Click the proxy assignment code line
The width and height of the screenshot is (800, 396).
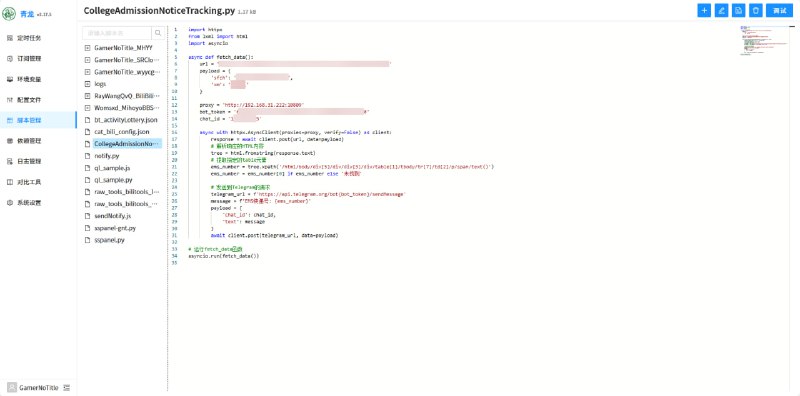[x=252, y=105]
